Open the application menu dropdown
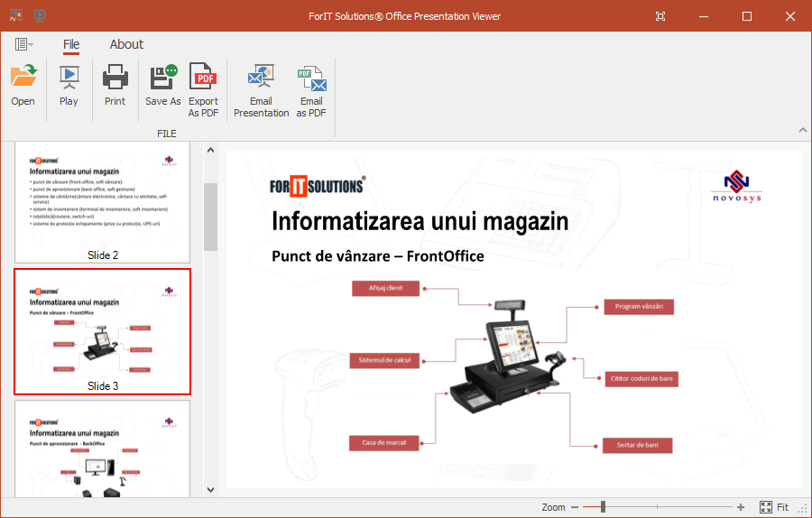Image resolution: width=812 pixels, height=518 pixels. 23,44
